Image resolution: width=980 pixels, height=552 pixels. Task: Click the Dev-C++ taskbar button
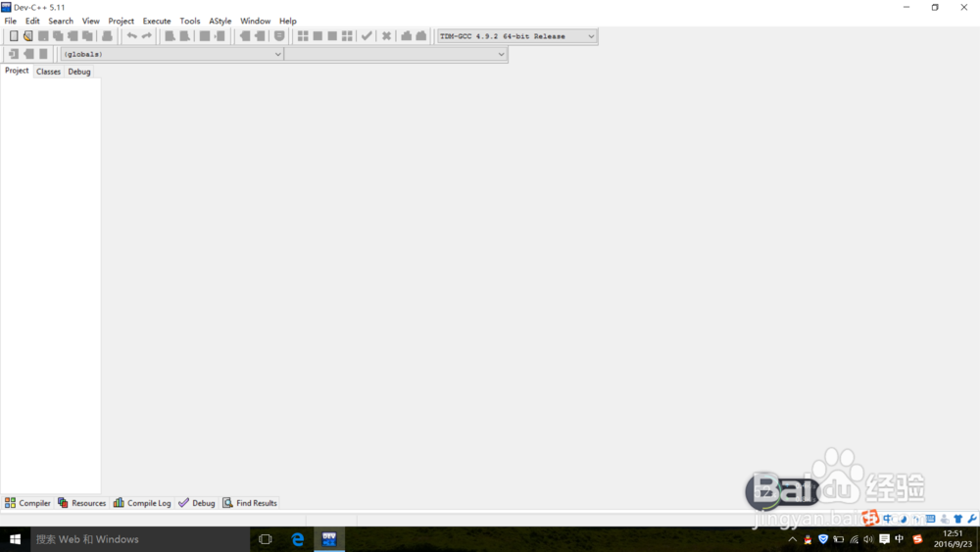click(x=329, y=539)
